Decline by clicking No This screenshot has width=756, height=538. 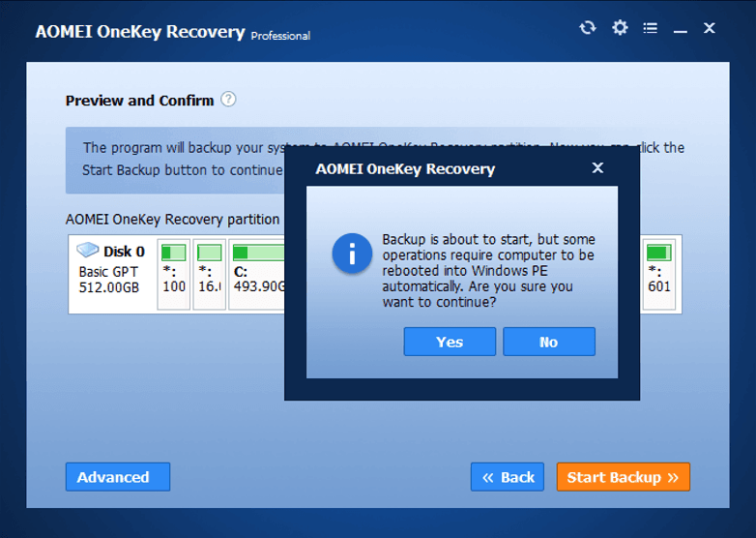[x=549, y=342]
